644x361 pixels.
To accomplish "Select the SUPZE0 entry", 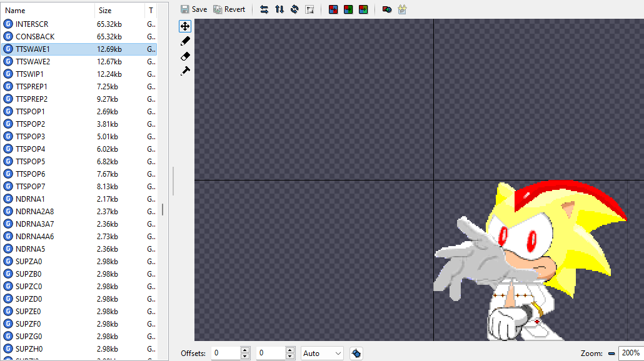I will [x=79, y=312].
